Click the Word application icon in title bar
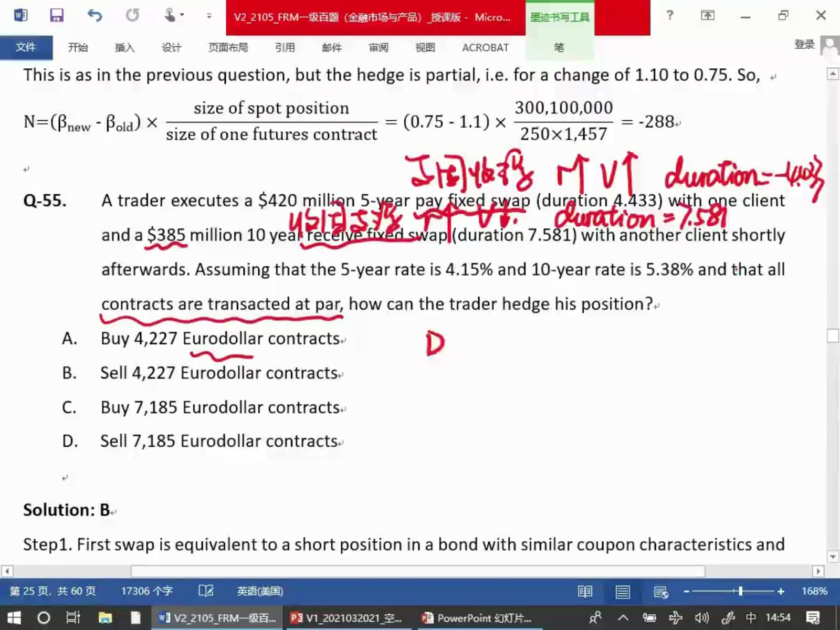The width and height of the screenshot is (840, 630). tap(20, 15)
